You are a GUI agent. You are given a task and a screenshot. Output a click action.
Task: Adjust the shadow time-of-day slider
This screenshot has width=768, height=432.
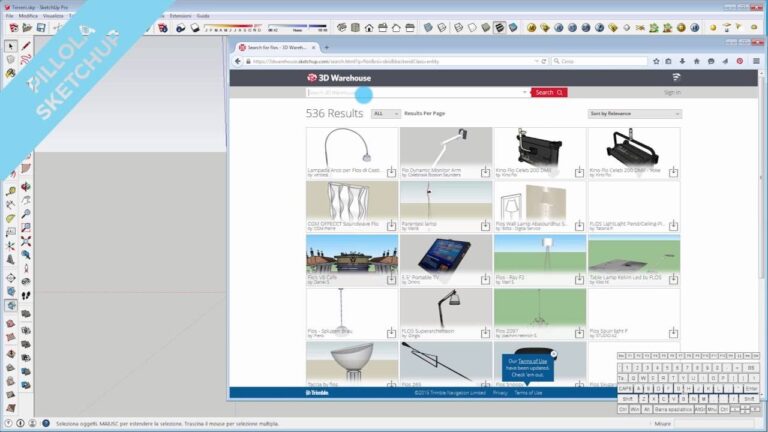point(297,27)
